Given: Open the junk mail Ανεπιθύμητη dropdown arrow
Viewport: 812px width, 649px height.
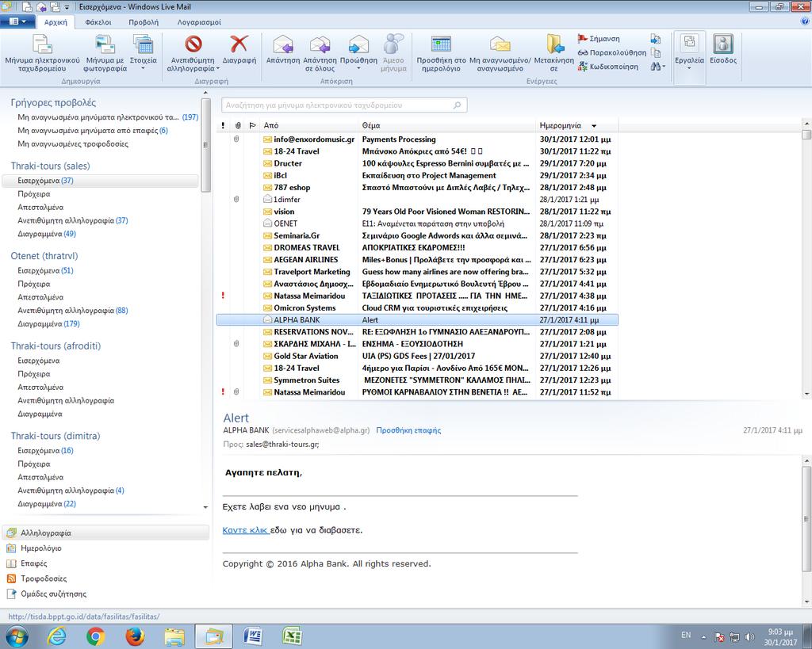Looking at the screenshot, I should tap(218, 69).
